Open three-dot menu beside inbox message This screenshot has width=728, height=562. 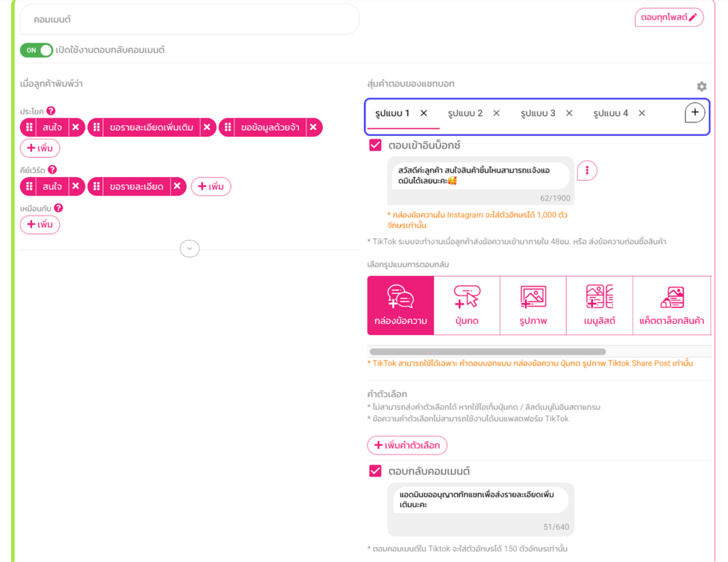(587, 171)
